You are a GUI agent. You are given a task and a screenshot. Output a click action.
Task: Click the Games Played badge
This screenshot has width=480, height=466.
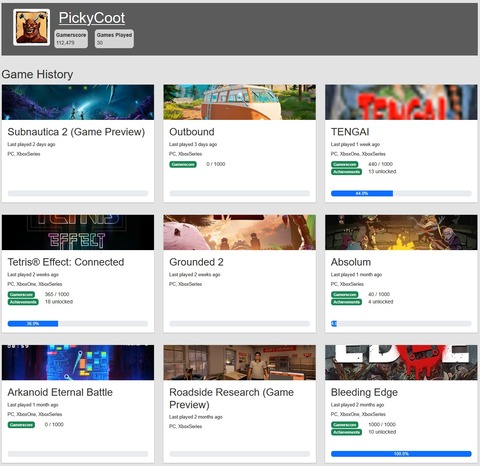click(x=114, y=39)
